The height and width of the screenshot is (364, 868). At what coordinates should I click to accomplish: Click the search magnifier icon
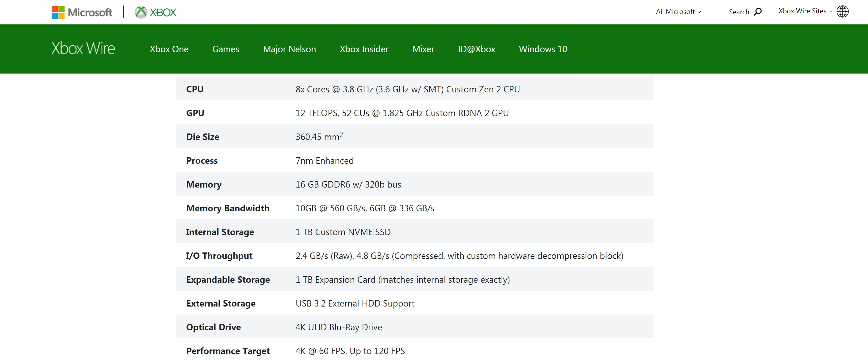[x=758, y=12]
